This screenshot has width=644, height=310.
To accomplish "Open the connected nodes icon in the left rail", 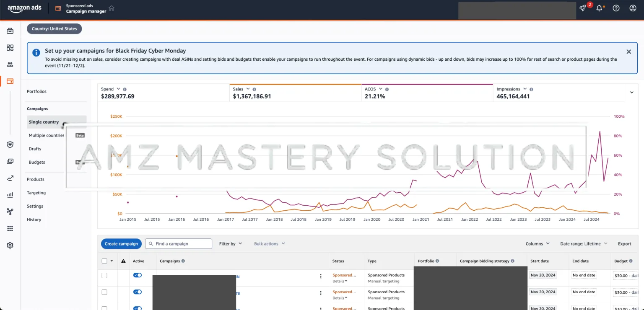I will 10,212.
